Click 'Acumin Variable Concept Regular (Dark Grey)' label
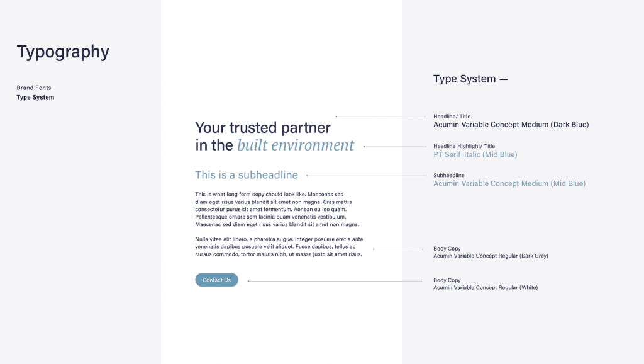The width and height of the screenshot is (644, 364). click(491, 256)
